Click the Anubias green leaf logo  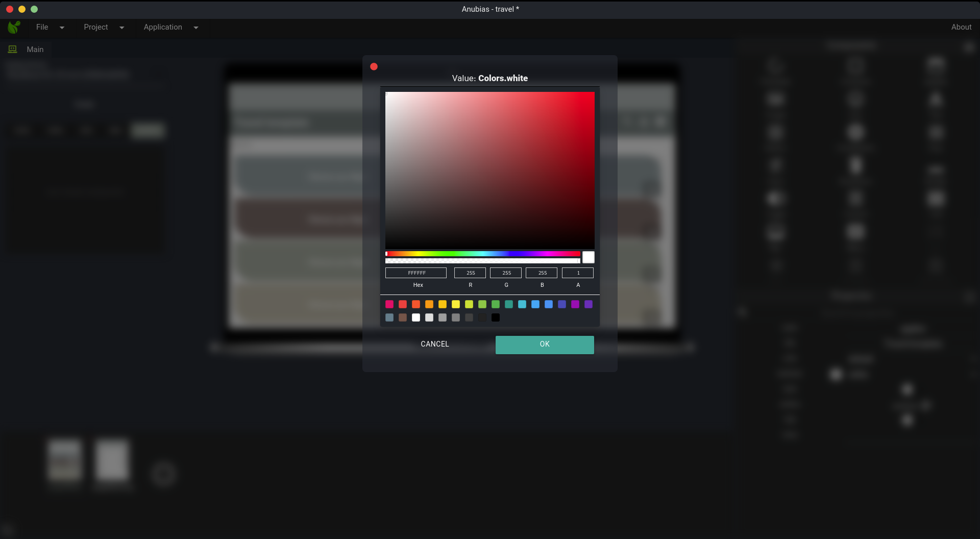(x=14, y=27)
